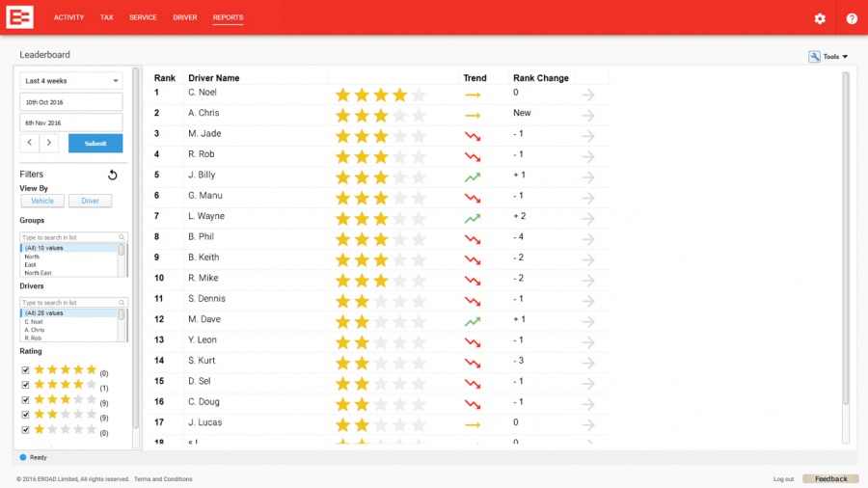Click the blue Ready status indicator
Viewport: 868px width, 488px height.
point(23,457)
